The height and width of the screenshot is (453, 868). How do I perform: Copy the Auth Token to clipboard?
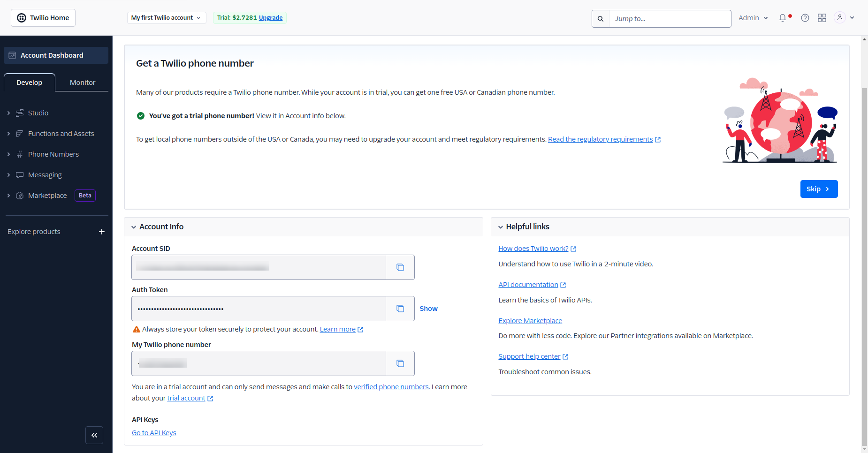[x=400, y=309]
